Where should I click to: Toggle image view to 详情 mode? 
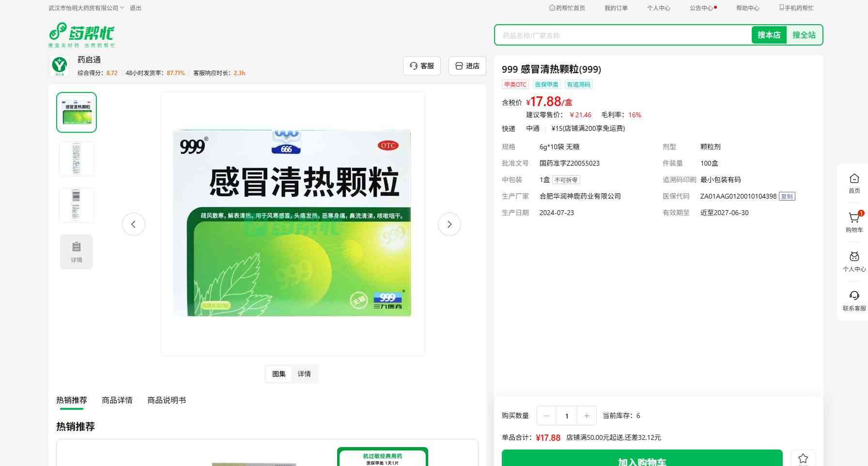pos(304,374)
